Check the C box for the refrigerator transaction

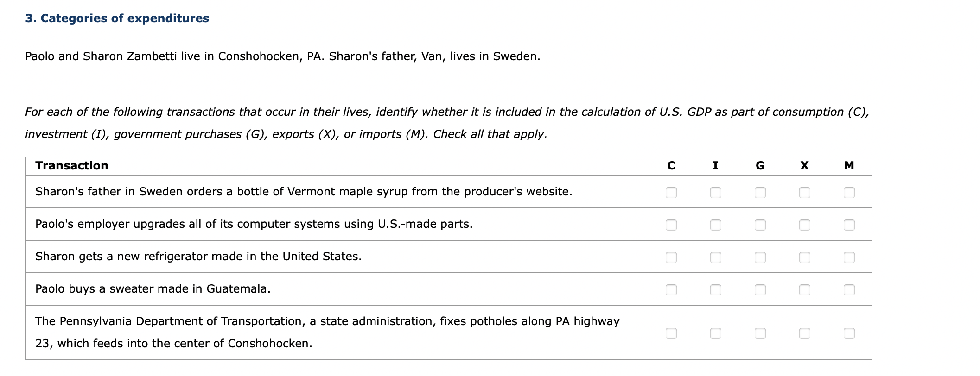pyautogui.click(x=672, y=257)
